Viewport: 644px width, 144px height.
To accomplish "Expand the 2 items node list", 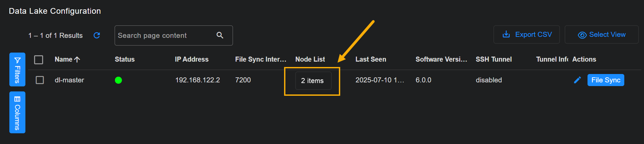I will point(313,81).
